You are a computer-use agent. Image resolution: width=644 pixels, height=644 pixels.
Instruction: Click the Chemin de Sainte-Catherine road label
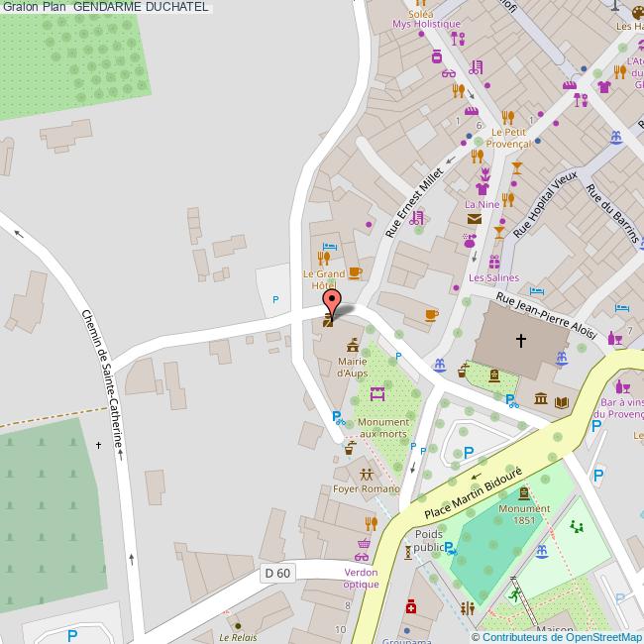click(104, 378)
